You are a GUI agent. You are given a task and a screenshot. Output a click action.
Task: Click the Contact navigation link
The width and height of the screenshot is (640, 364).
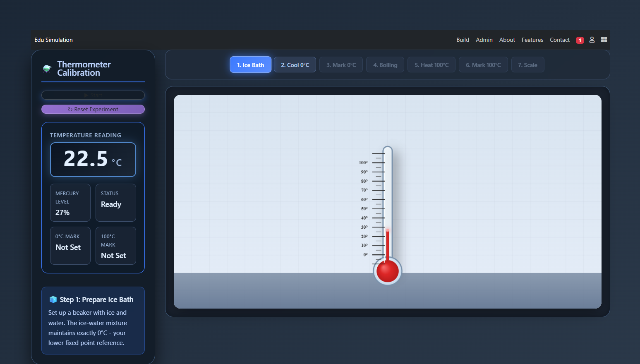(x=559, y=40)
